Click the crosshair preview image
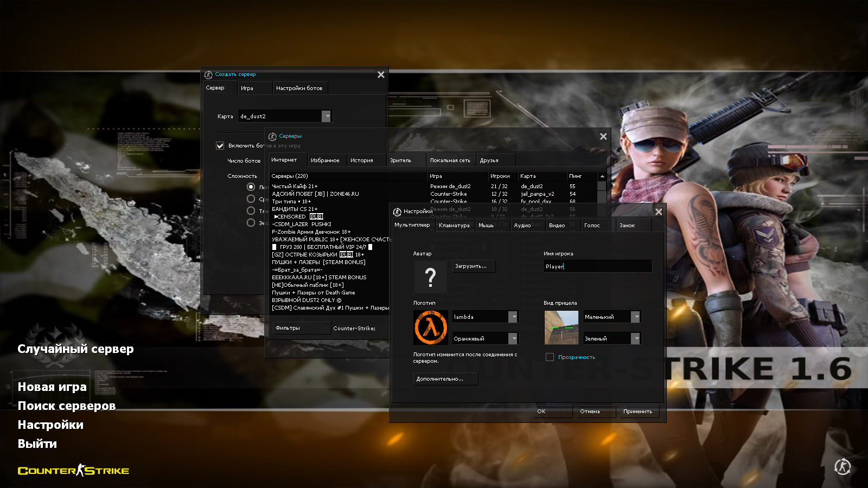Image resolution: width=868 pixels, height=488 pixels. pos(561,328)
